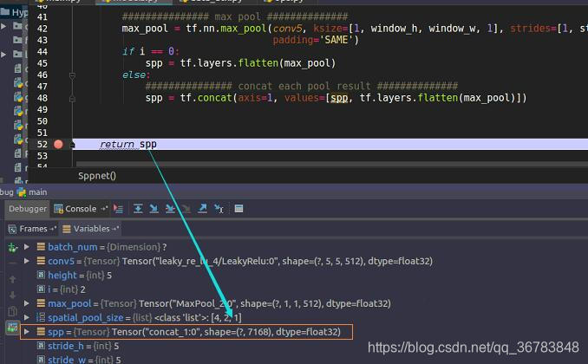
Task: Click the New Watch plus icon
Action: [12, 247]
